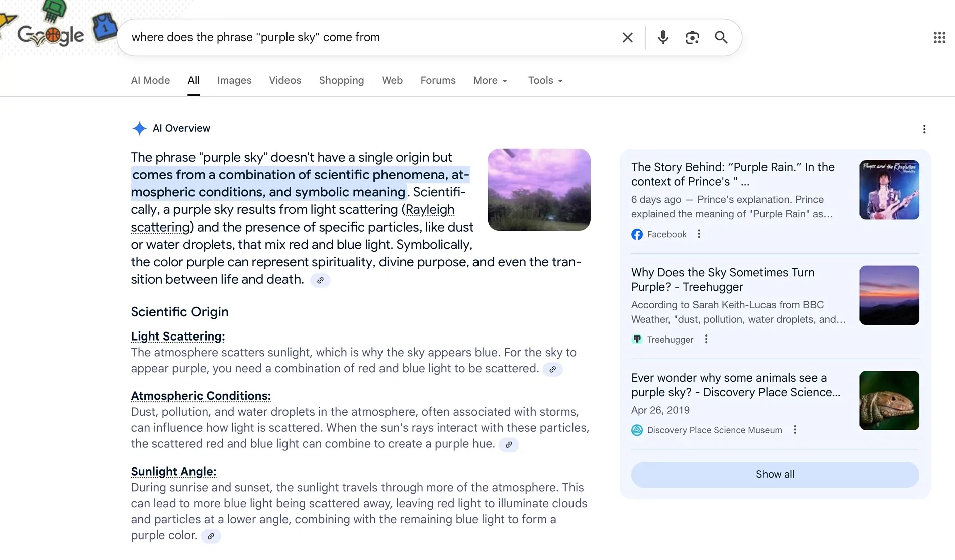Open the purple sky overview image
This screenshot has width=955, height=560.
pyautogui.click(x=539, y=189)
